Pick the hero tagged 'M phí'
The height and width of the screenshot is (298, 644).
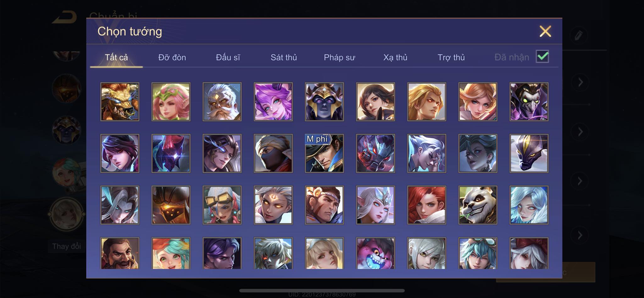324,153
